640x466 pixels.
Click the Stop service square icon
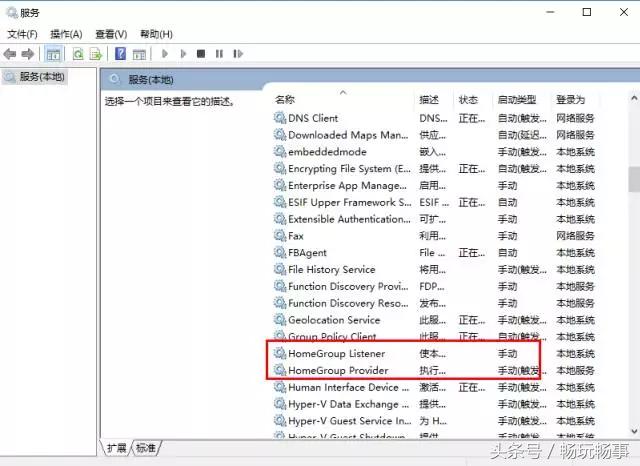(201, 53)
